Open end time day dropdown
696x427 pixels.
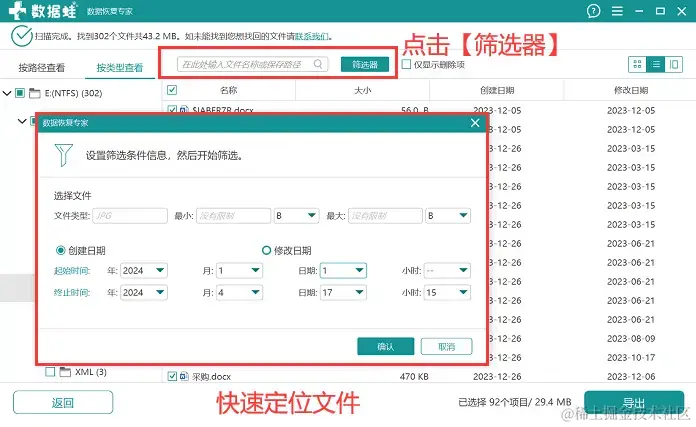(x=343, y=293)
